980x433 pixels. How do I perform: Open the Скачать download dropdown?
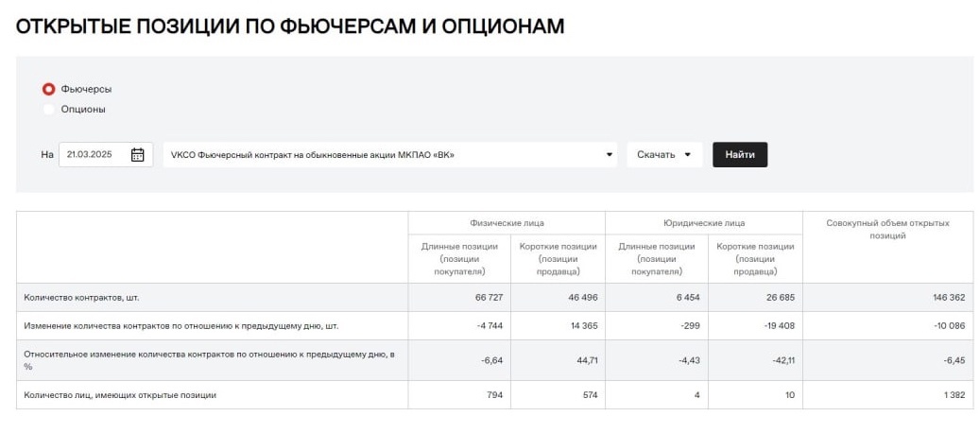tap(664, 155)
